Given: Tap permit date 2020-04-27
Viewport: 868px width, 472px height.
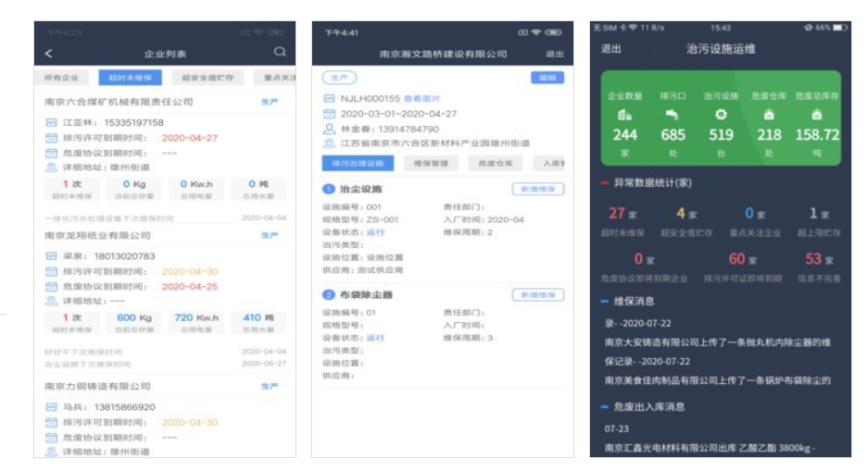Looking at the screenshot, I should click(189, 138).
